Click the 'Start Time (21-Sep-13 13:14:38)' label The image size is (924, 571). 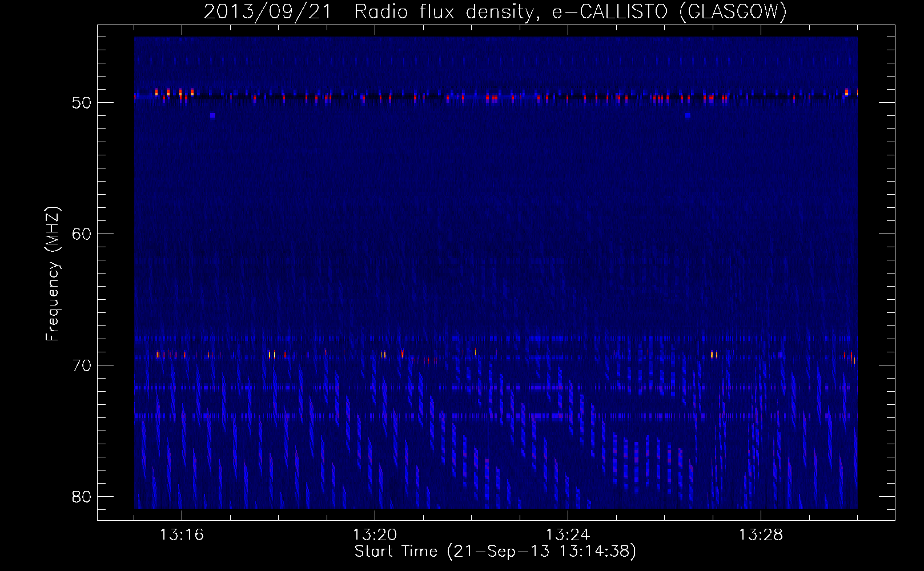click(x=495, y=552)
